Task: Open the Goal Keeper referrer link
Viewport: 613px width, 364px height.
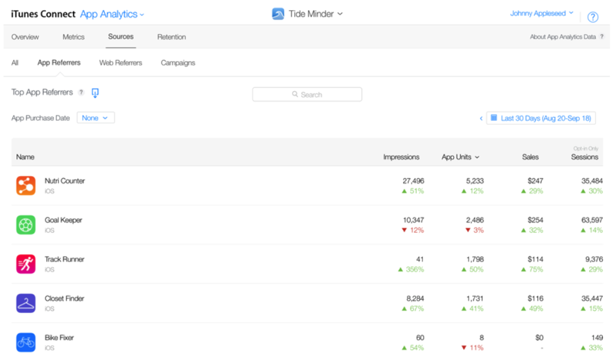Action: coord(64,220)
